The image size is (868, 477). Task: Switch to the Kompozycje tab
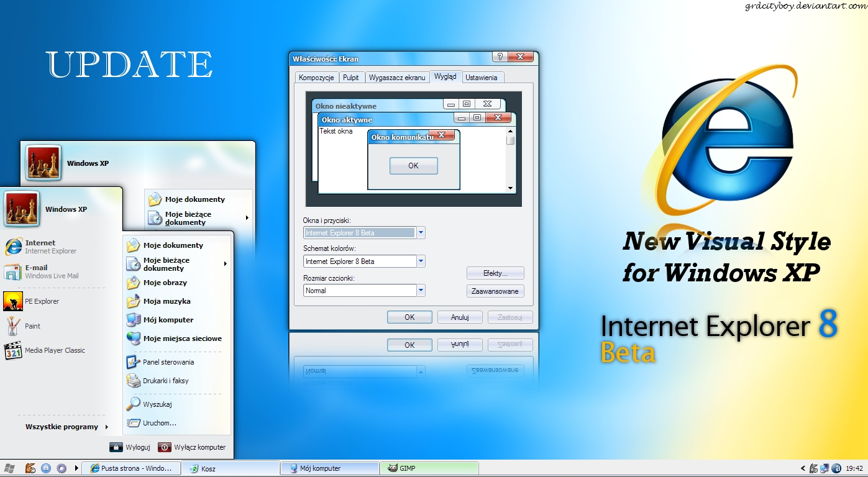[317, 78]
